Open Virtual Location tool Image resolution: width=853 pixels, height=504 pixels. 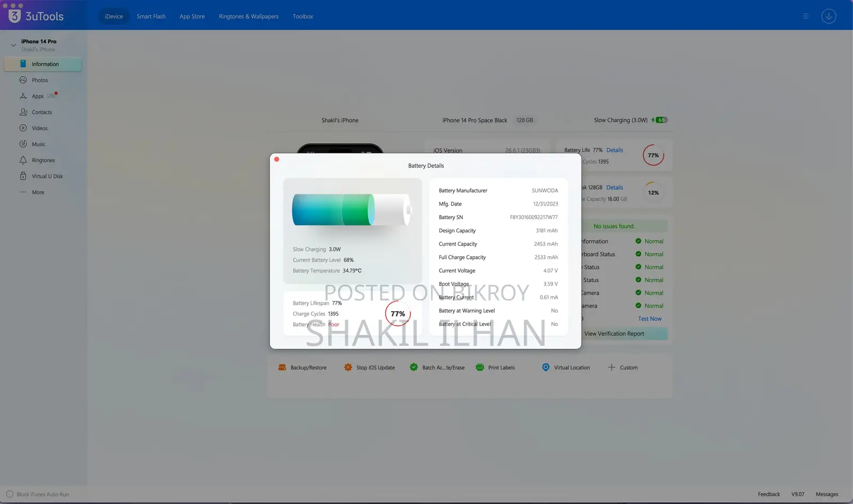click(x=566, y=368)
